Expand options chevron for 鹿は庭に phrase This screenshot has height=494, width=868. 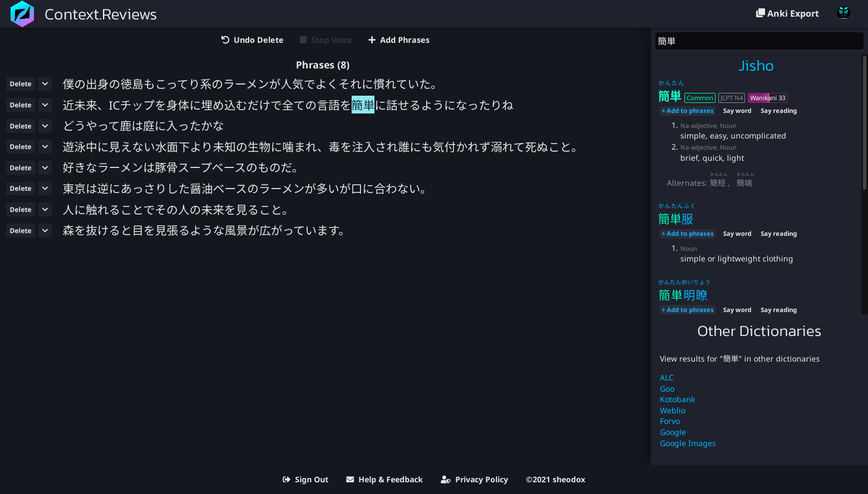(x=45, y=126)
